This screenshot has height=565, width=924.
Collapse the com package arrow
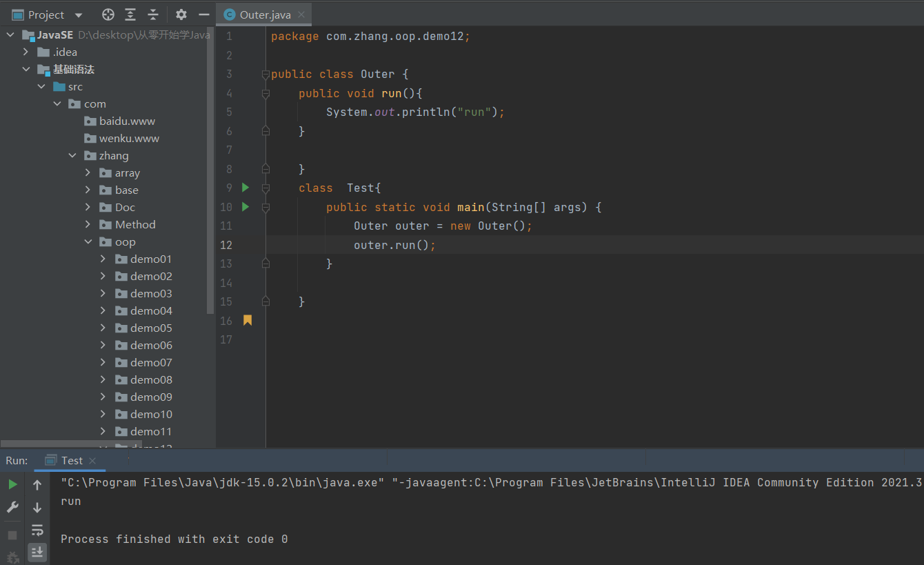point(57,103)
